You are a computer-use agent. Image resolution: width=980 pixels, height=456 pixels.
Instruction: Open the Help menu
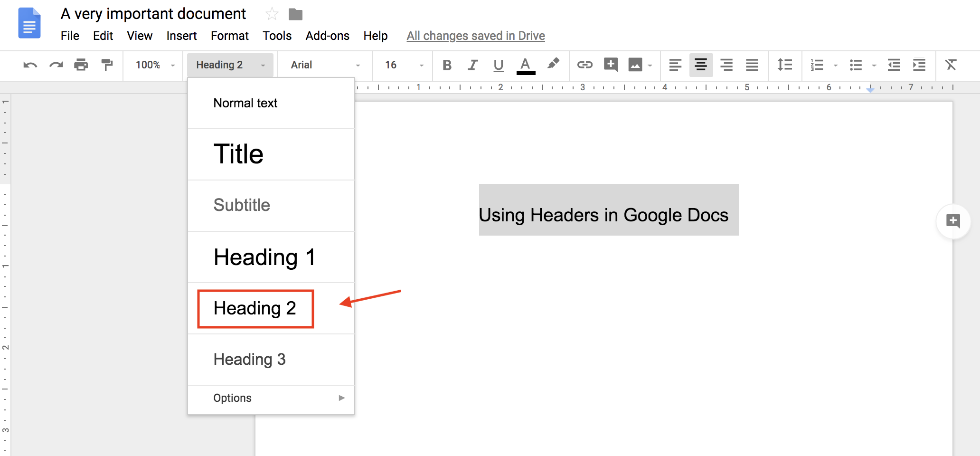376,36
